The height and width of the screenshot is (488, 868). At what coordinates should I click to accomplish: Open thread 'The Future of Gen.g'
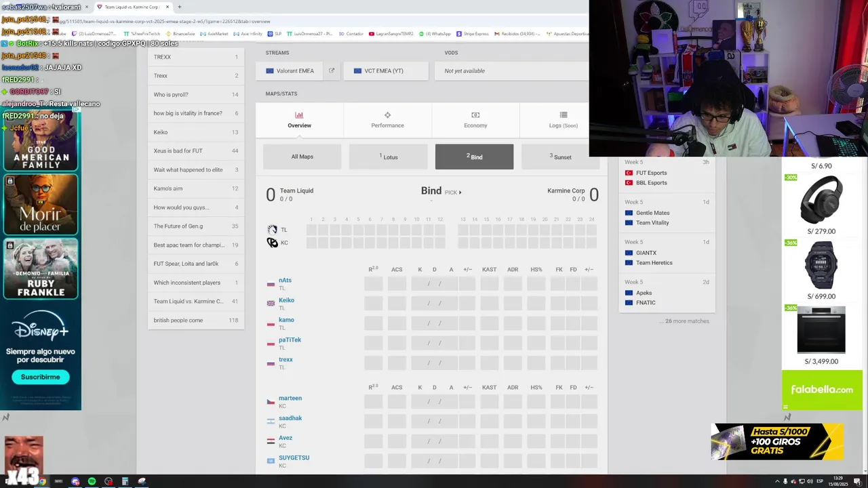(196, 226)
